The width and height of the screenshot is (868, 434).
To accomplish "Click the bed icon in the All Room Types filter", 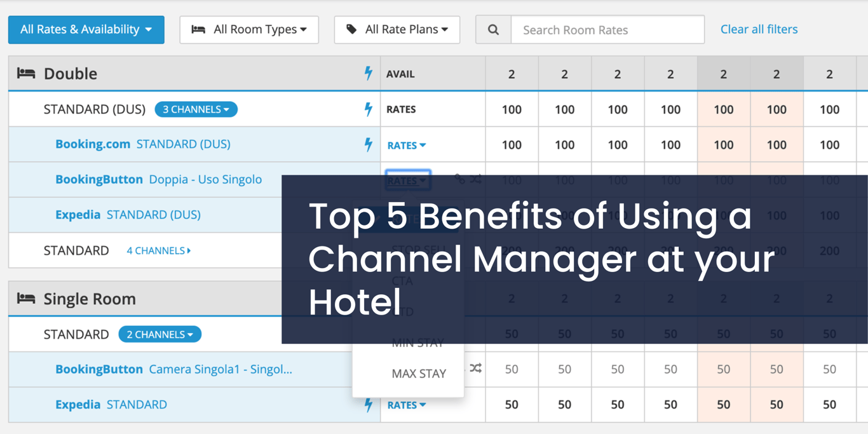I will (199, 29).
